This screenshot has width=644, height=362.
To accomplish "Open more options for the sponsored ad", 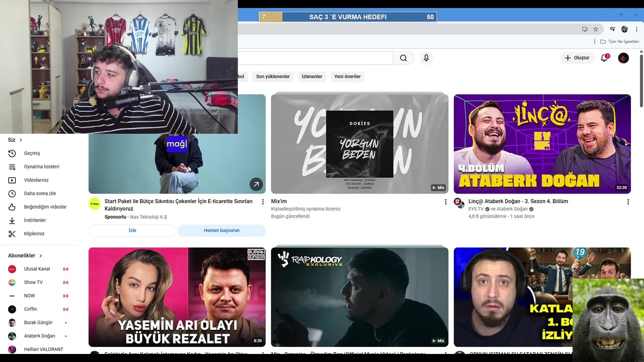I will tap(263, 202).
